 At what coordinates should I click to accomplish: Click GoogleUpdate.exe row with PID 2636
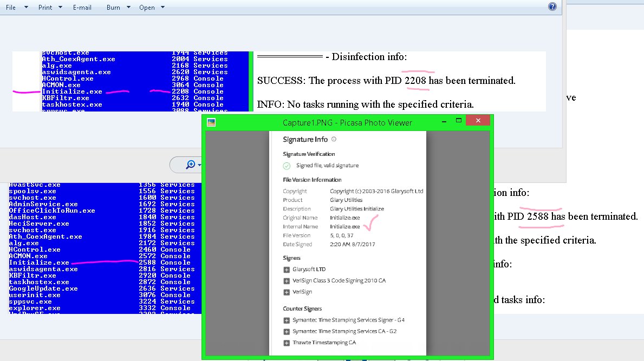tap(102, 289)
